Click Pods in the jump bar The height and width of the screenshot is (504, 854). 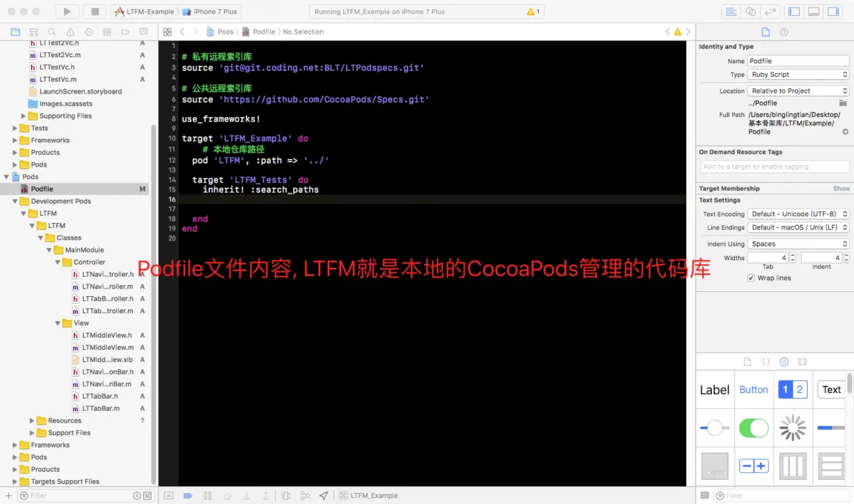click(220, 32)
